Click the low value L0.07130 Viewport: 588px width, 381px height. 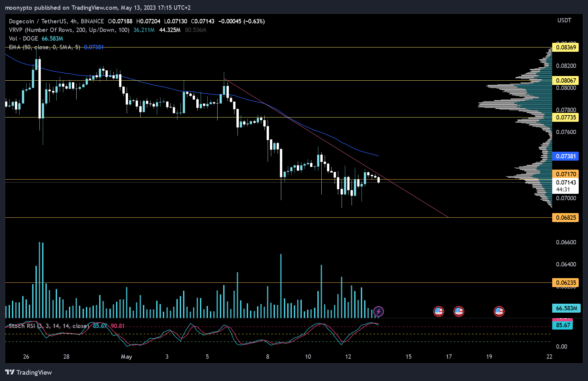point(176,21)
